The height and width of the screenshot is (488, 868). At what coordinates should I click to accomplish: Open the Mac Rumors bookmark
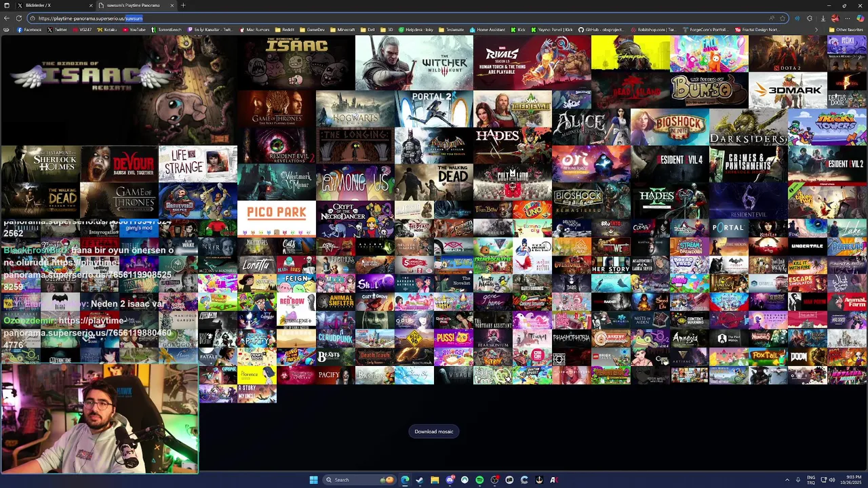click(254, 30)
